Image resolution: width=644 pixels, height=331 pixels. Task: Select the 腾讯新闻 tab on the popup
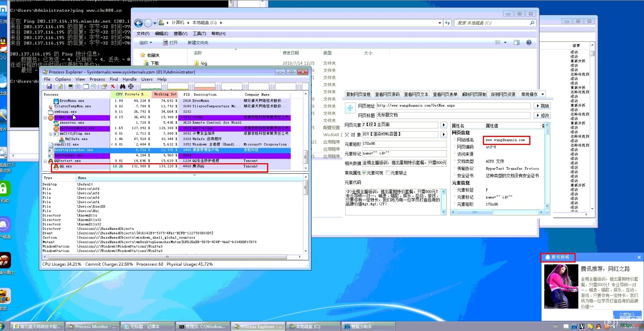[x=557, y=258]
